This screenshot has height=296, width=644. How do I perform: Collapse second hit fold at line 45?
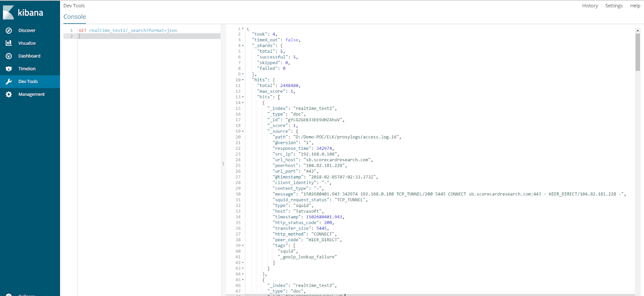243,280
